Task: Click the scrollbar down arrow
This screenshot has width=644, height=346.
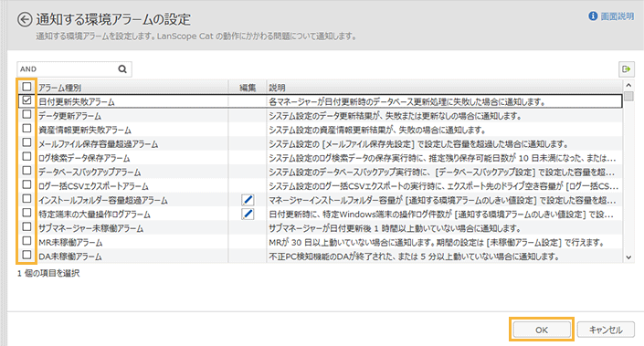Action: pos(628,257)
